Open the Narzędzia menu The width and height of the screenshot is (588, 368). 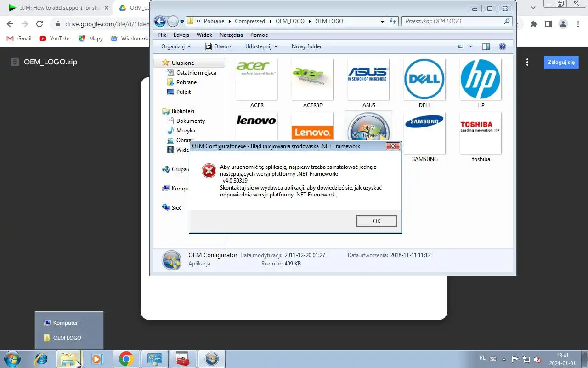tap(231, 35)
